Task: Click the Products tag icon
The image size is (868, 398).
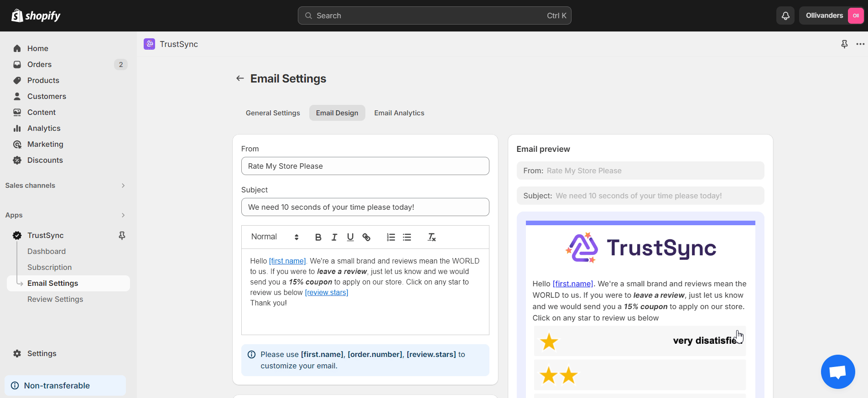Action: (17, 80)
